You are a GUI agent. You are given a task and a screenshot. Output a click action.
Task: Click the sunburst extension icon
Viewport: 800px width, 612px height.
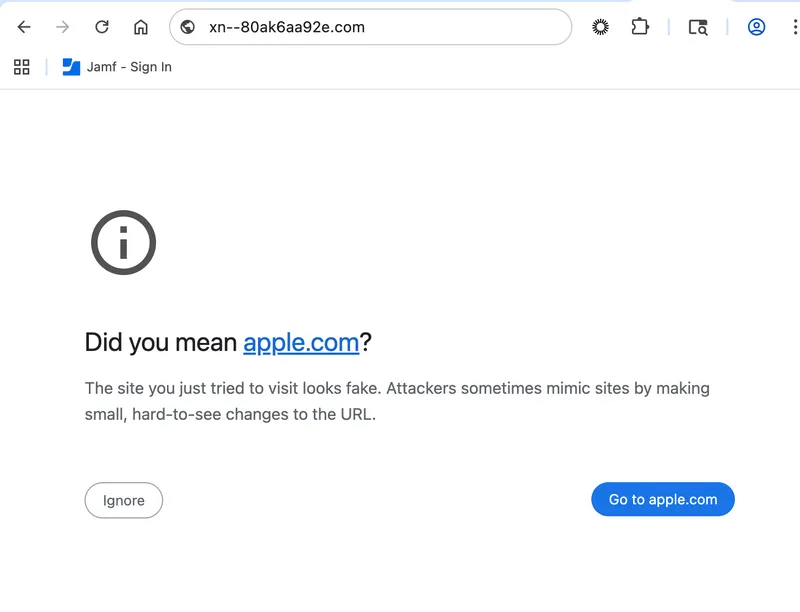pos(600,27)
